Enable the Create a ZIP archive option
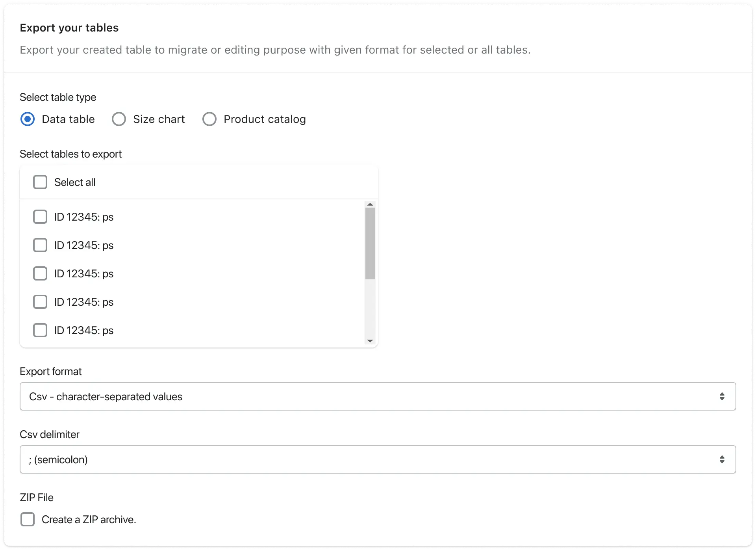756x550 pixels. click(28, 519)
